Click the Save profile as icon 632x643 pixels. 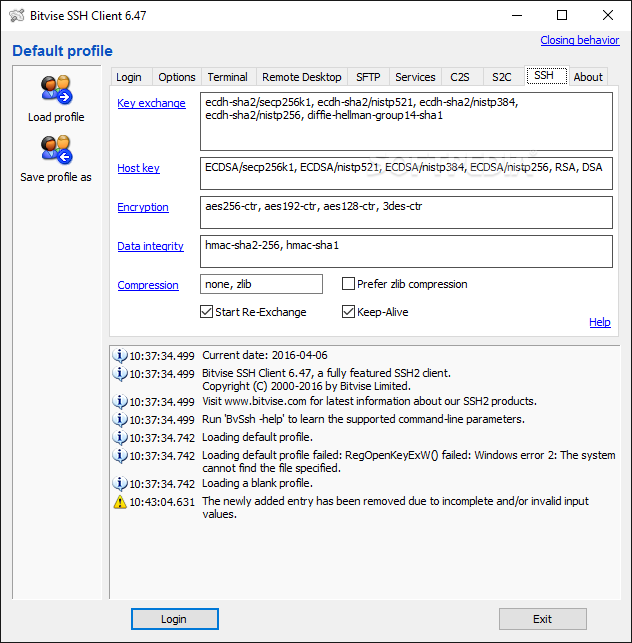tap(56, 149)
